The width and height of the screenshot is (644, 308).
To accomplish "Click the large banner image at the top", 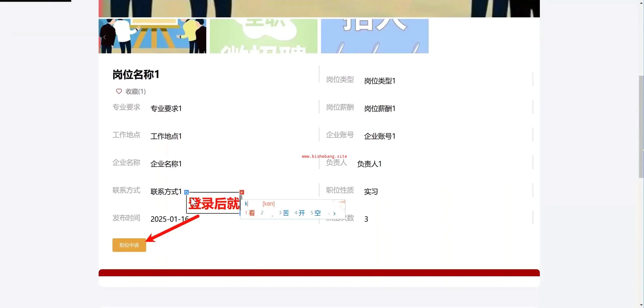I will click(319, 8).
